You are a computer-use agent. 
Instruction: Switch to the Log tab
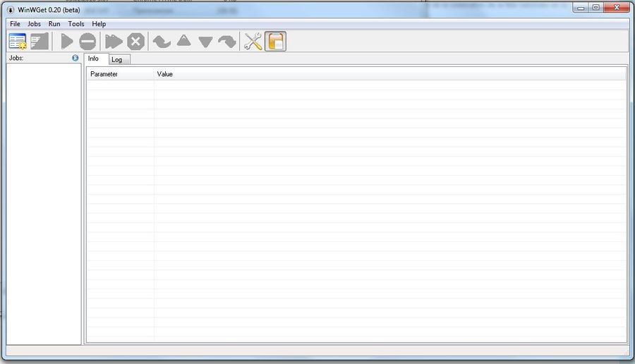coord(119,59)
